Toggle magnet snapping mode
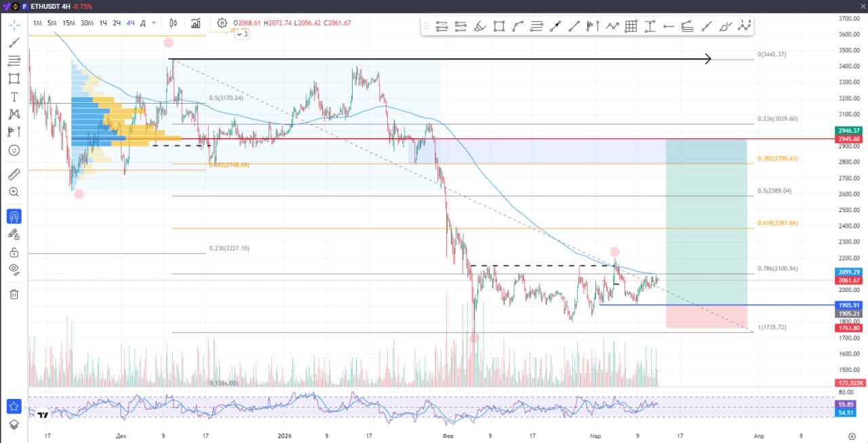This screenshot has height=443, width=868. point(14,217)
